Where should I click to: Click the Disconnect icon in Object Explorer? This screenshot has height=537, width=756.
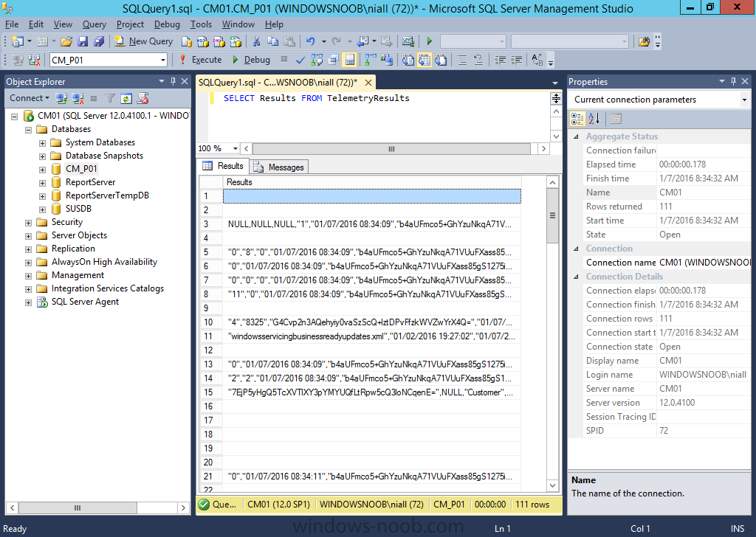click(78, 99)
